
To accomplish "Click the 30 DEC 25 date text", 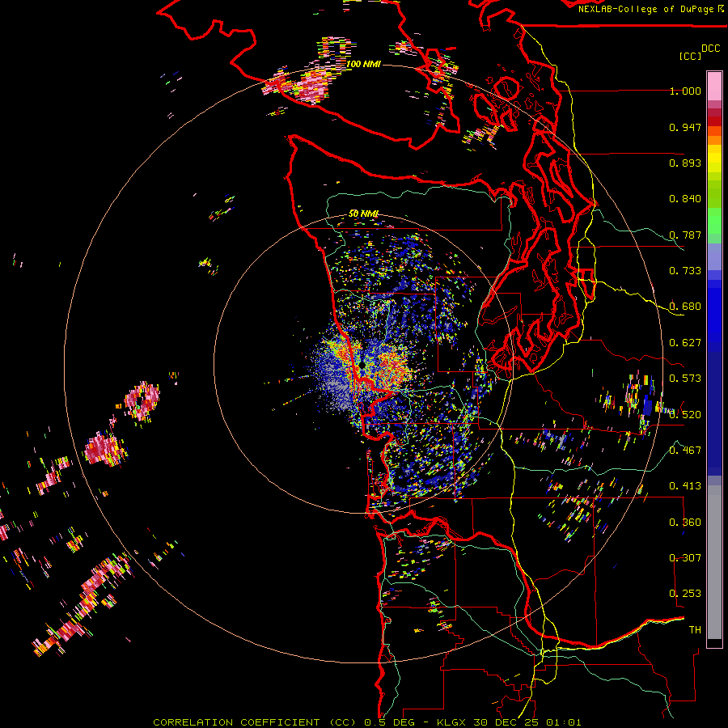I will pyautogui.click(x=507, y=722).
